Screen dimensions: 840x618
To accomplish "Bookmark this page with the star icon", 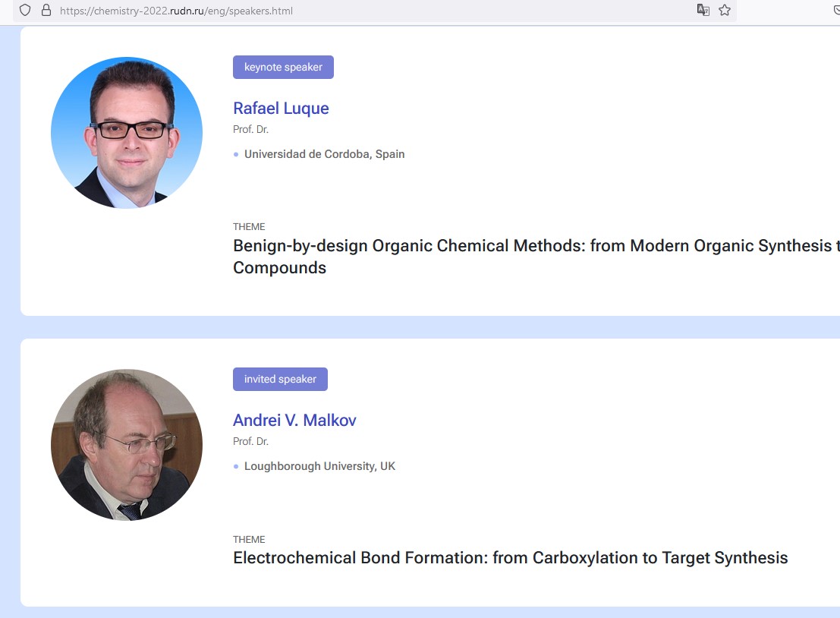I will tap(725, 11).
